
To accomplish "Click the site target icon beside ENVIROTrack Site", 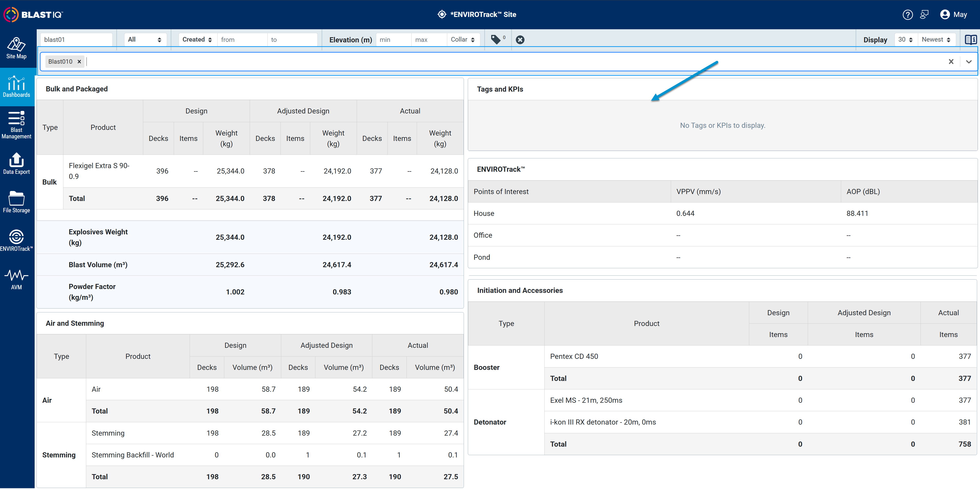I will coord(441,14).
